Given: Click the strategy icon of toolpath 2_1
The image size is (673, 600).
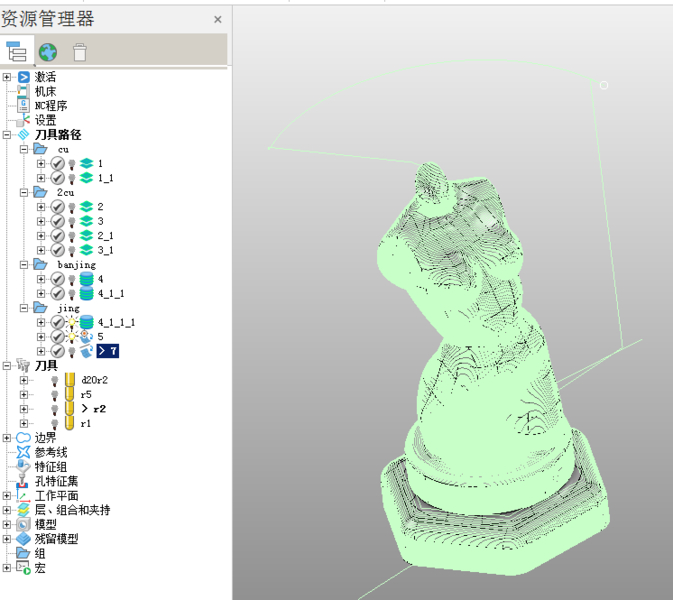Looking at the screenshot, I should click(x=86, y=236).
